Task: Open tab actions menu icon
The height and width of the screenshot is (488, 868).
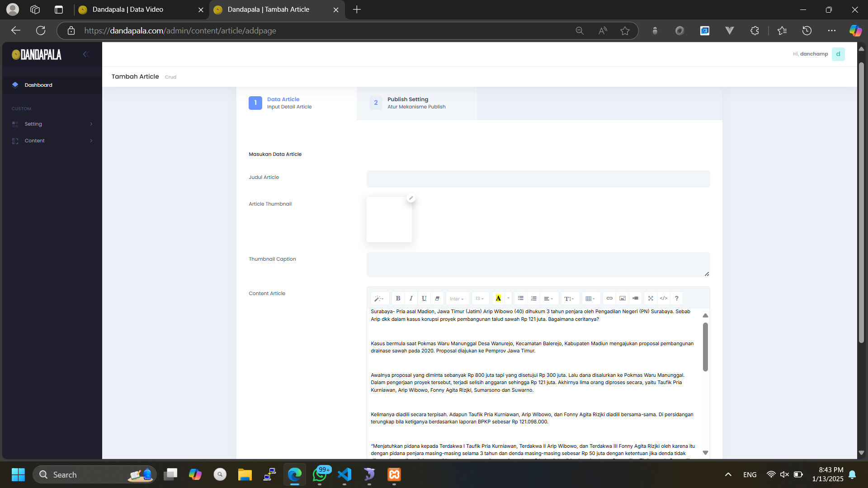Action: 59,9
